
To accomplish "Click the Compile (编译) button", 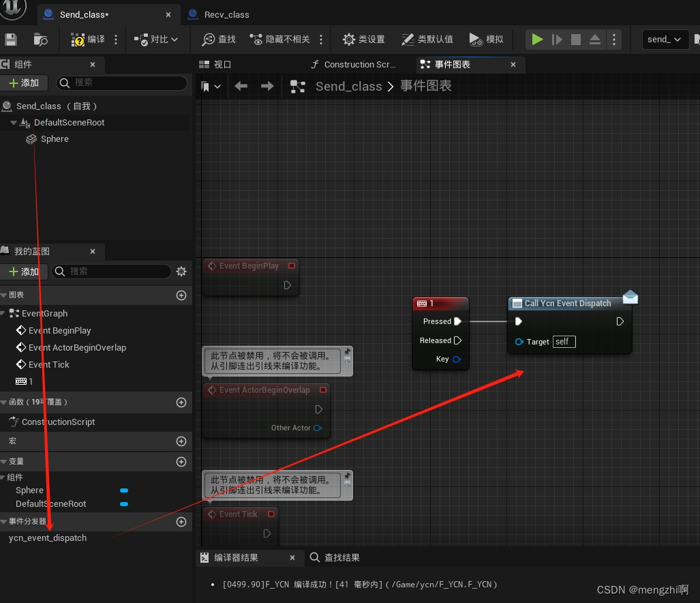I will tap(88, 40).
